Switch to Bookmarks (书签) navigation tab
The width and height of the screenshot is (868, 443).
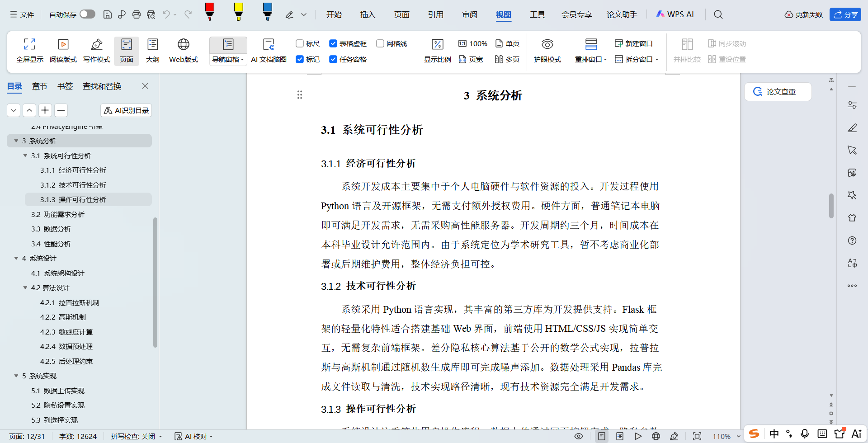(65, 86)
